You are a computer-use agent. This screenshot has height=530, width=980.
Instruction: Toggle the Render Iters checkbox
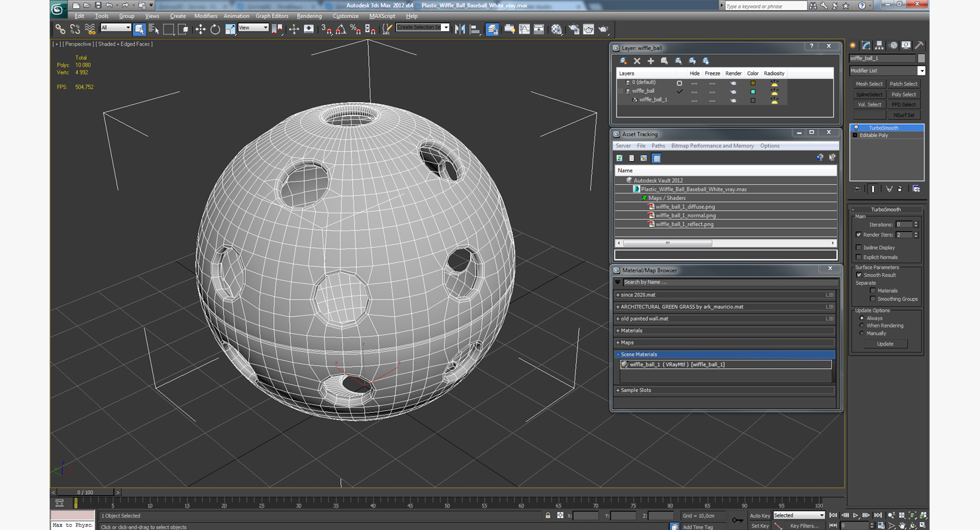(x=859, y=235)
